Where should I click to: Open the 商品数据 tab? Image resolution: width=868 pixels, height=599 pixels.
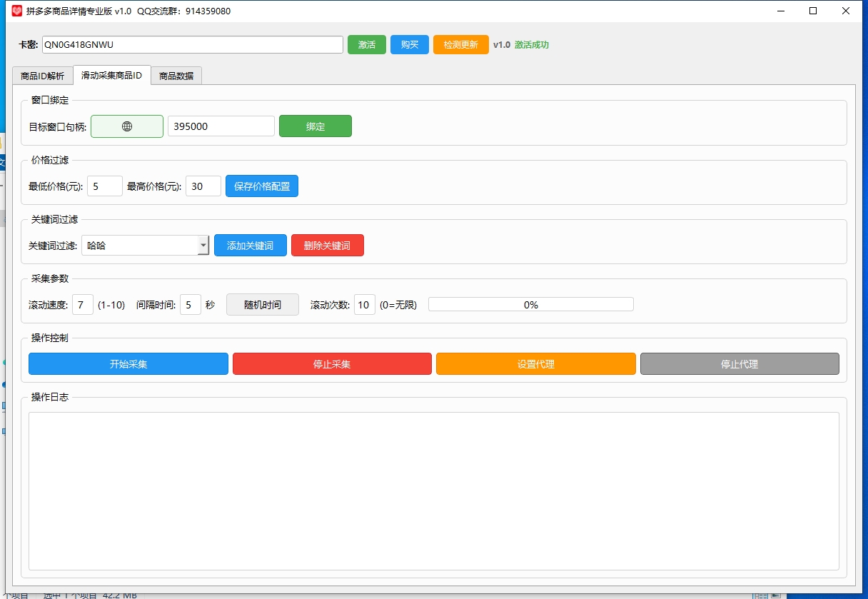click(176, 76)
